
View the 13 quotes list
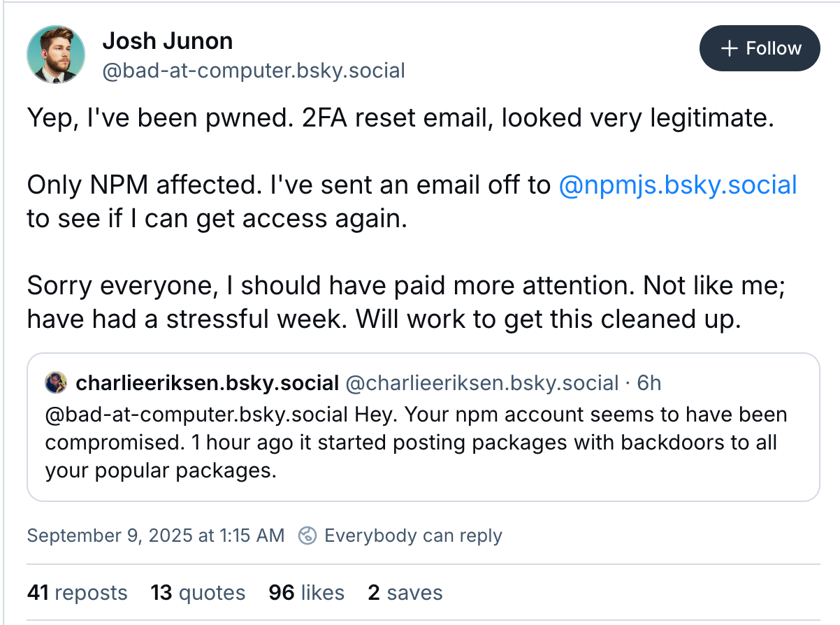[x=198, y=593]
